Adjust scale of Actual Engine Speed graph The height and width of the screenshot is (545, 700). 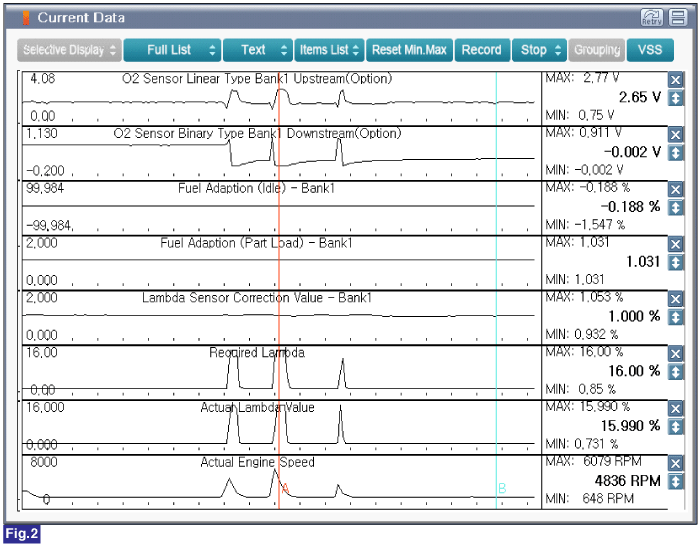675,482
